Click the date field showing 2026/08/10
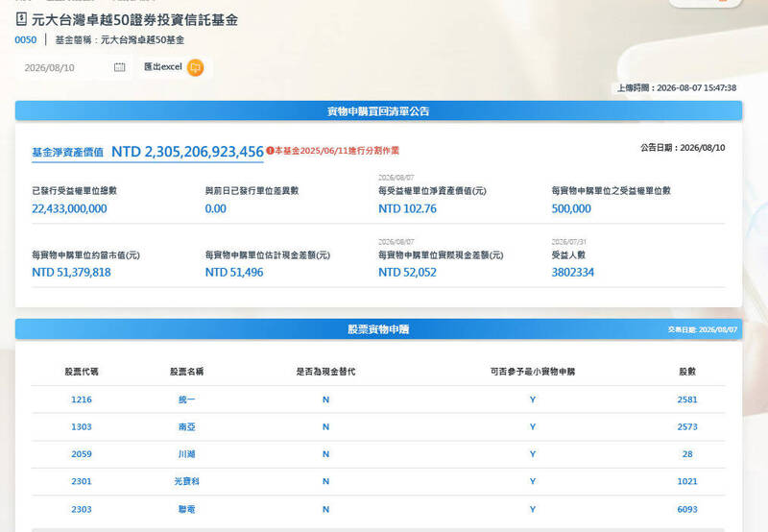Screen dimensions: 768x532 74,67
